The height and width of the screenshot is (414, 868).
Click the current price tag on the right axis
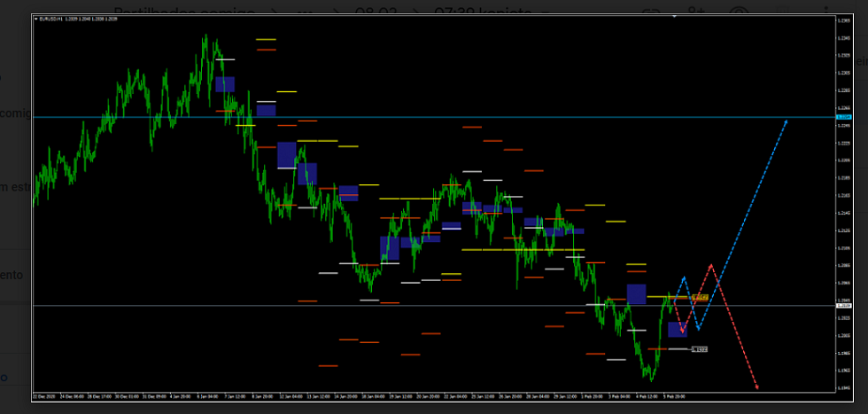click(x=844, y=305)
